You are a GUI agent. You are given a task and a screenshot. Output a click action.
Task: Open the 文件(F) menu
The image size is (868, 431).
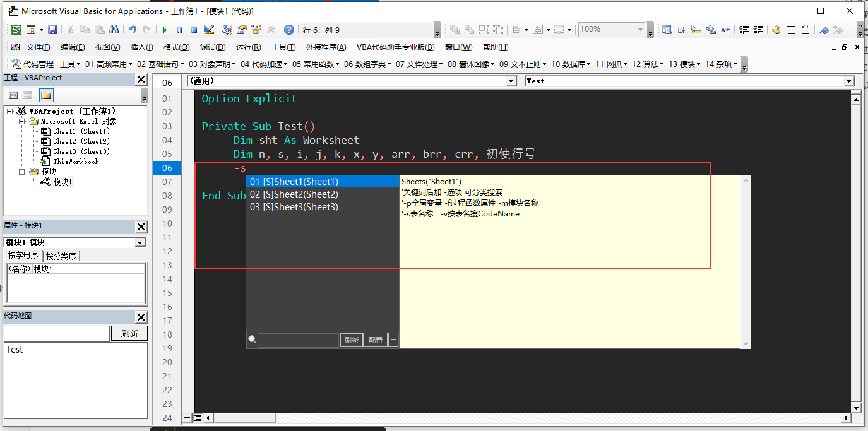[x=39, y=47]
